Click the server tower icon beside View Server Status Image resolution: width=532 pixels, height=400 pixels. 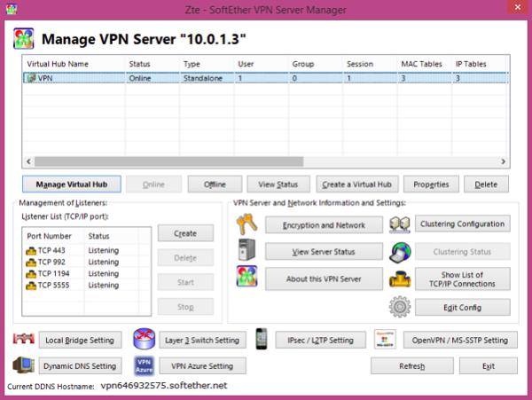pyautogui.click(x=246, y=250)
